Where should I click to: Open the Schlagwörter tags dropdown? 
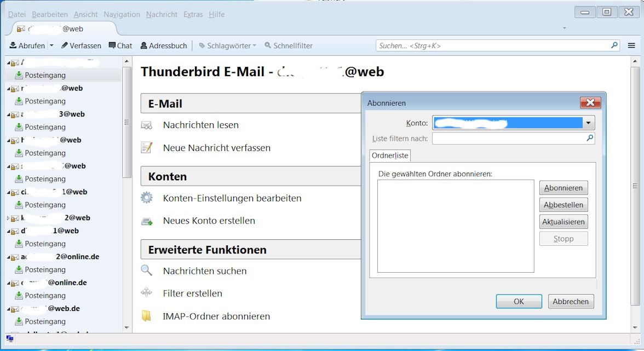click(228, 45)
